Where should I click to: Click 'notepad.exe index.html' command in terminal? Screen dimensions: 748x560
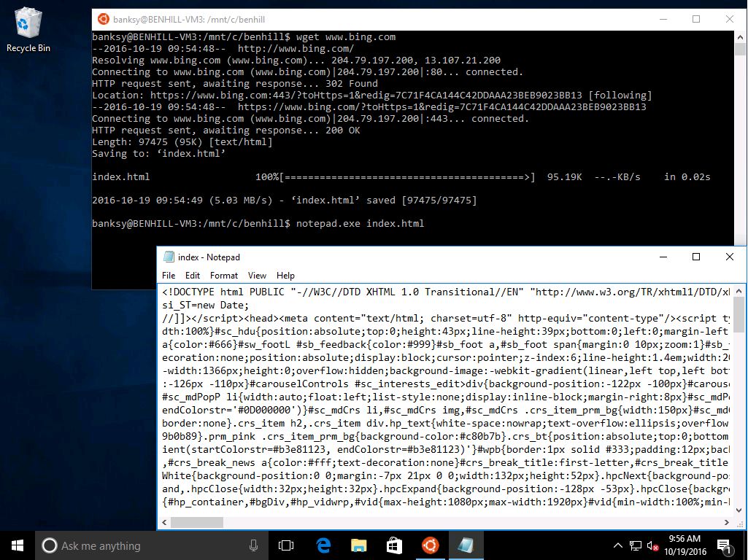point(360,223)
